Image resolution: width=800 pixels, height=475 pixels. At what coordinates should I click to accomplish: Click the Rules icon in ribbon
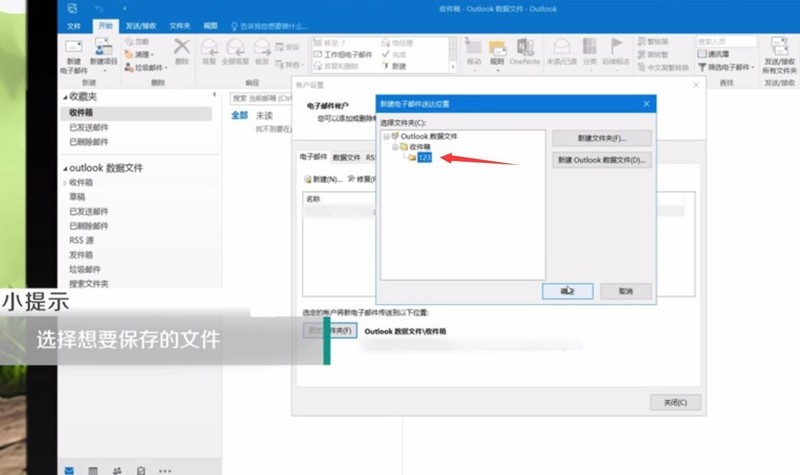pyautogui.click(x=497, y=47)
